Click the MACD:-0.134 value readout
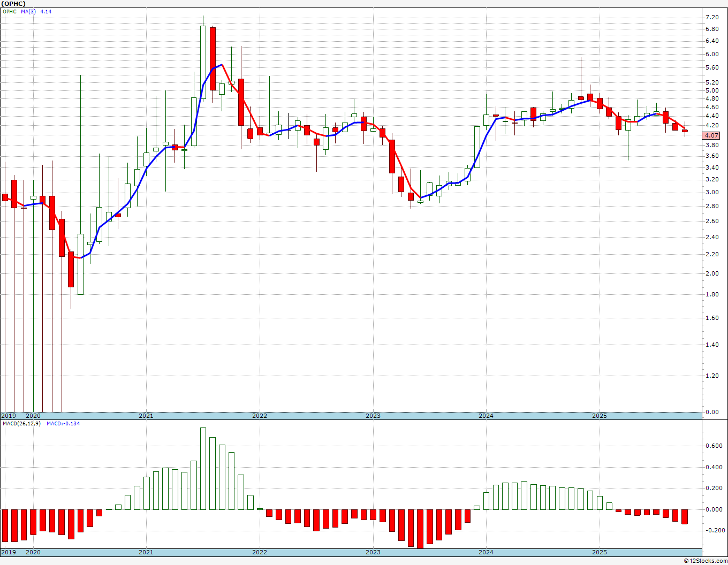Viewport: 728px width, 565px height. 63,424
